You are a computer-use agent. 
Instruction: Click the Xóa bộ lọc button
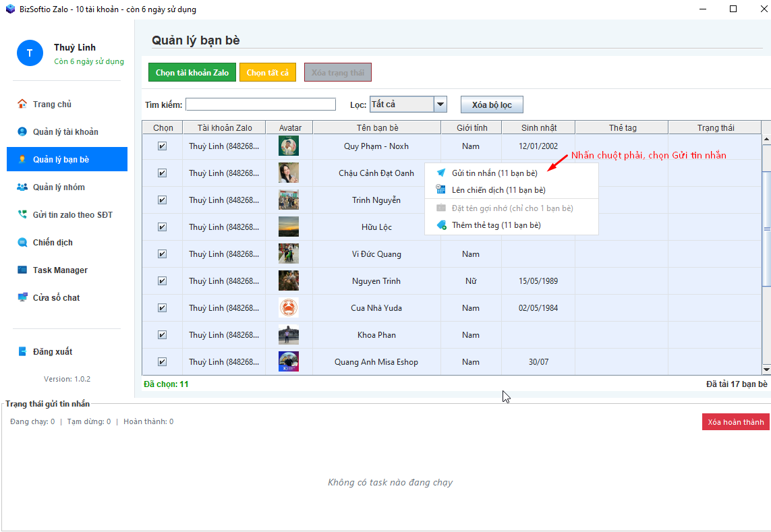click(491, 105)
